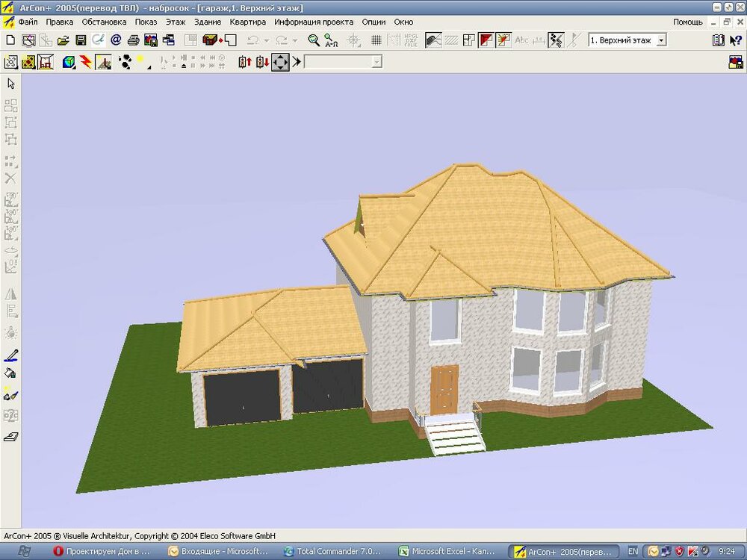Open a project with the folder icon
The width and height of the screenshot is (747, 560).
pyautogui.click(x=63, y=40)
